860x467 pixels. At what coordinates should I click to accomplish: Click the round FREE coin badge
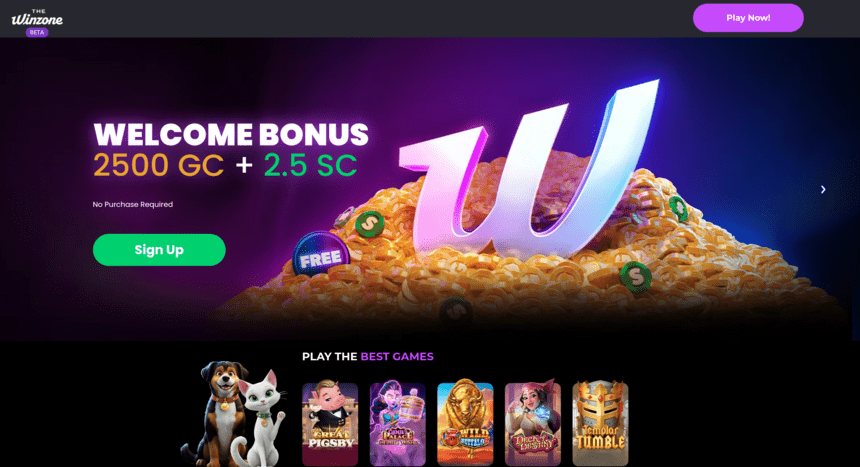[321, 256]
